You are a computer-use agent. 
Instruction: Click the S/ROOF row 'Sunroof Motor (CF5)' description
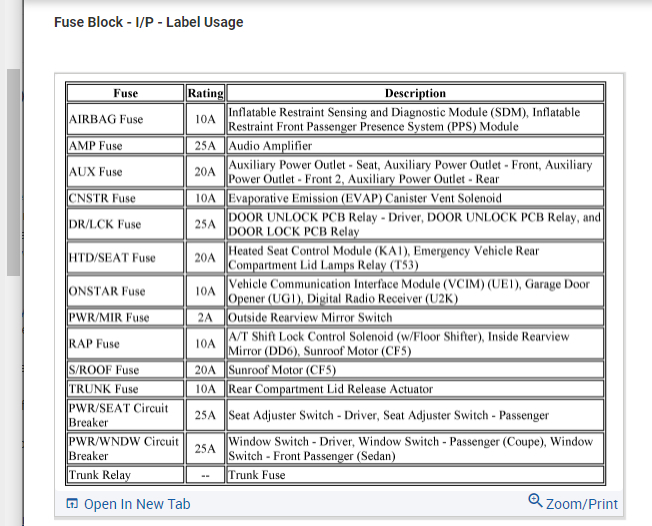[x=415, y=370]
